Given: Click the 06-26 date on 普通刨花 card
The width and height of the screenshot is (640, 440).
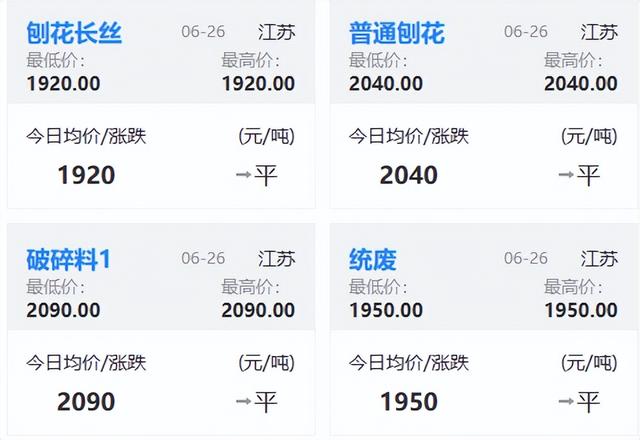Looking at the screenshot, I should tap(526, 32).
